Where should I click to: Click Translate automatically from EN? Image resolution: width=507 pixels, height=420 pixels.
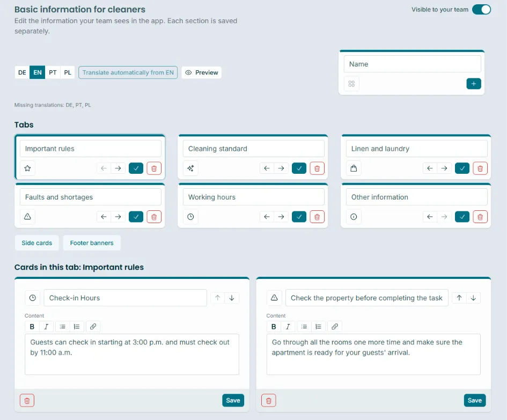[x=128, y=72]
